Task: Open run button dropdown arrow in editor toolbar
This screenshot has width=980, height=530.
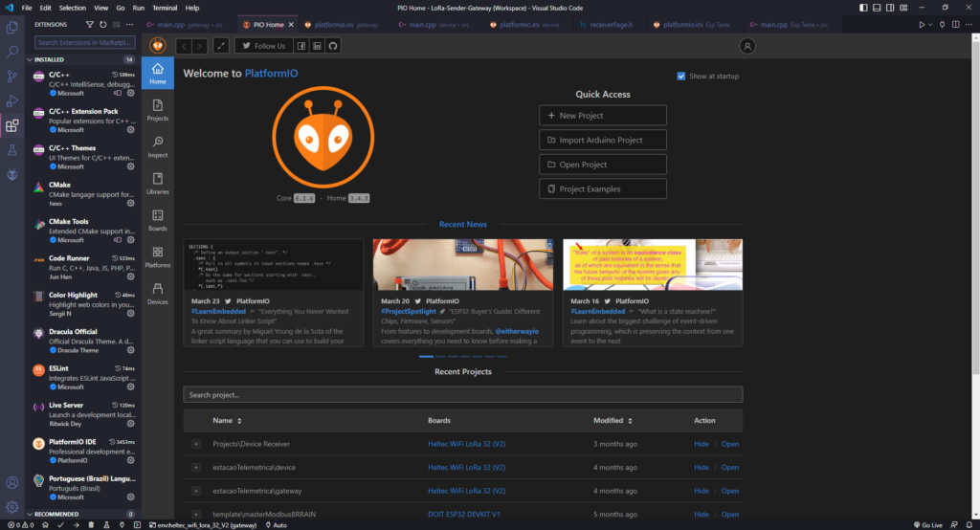Action: pyautogui.click(x=930, y=24)
